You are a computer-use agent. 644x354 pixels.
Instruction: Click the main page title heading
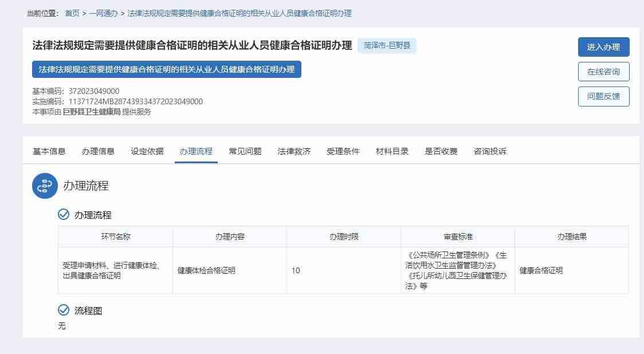click(192, 45)
